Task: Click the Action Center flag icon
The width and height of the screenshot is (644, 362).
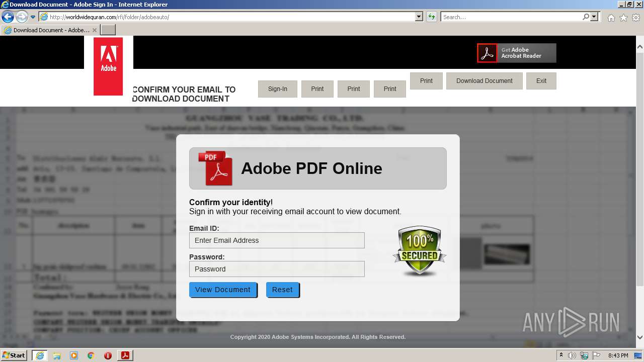Action: [596, 355]
